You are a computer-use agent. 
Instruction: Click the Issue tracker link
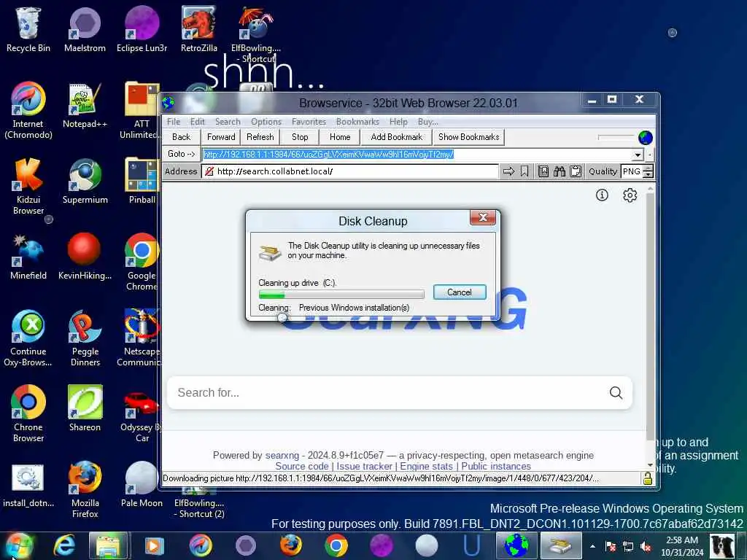coord(365,467)
